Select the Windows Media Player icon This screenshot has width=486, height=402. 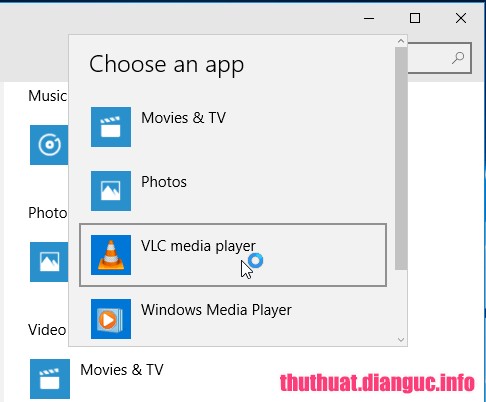(111, 319)
